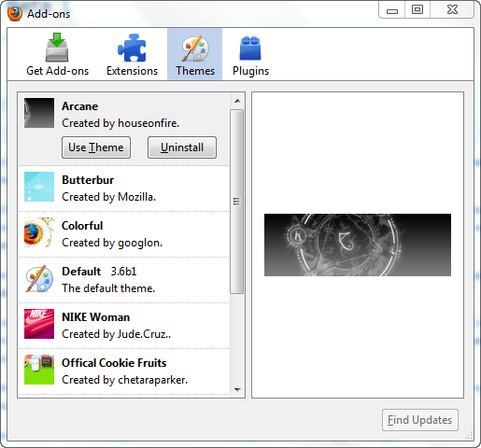The height and width of the screenshot is (448, 481).
Task: Maximize the Add-ons window
Action: pos(417,10)
